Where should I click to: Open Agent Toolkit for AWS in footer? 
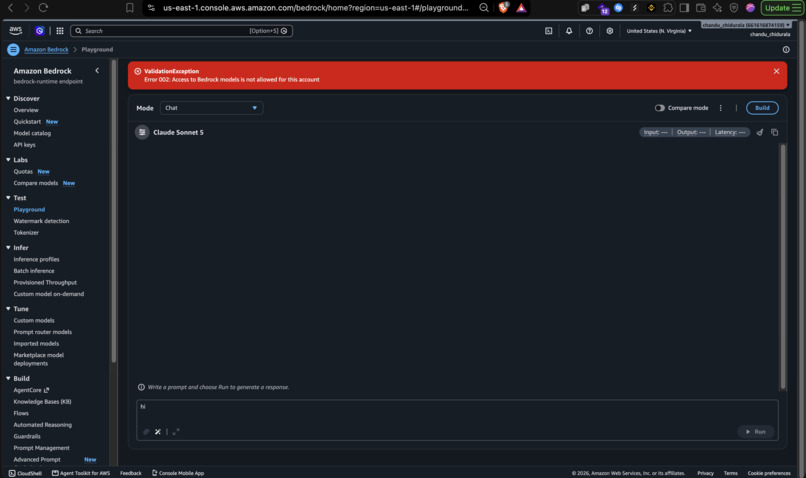[81, 473]
